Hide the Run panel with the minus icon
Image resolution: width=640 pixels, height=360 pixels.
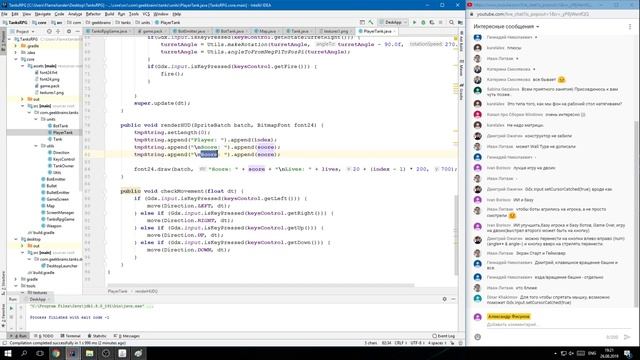[x=453, y=299]
